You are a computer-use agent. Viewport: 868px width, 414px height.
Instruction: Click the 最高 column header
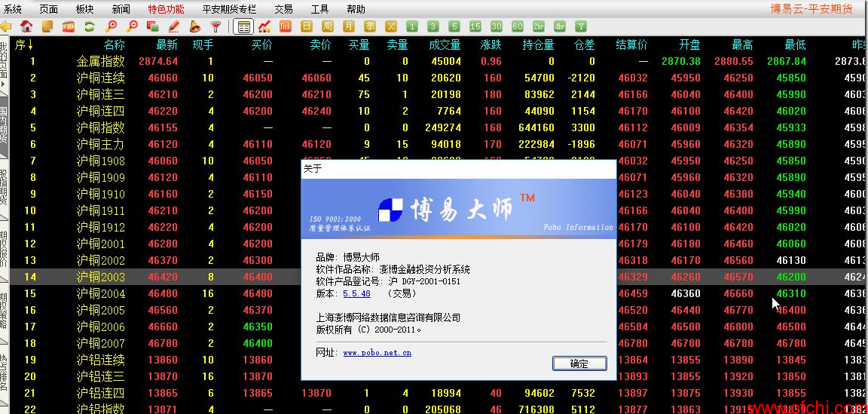(742, 44)
